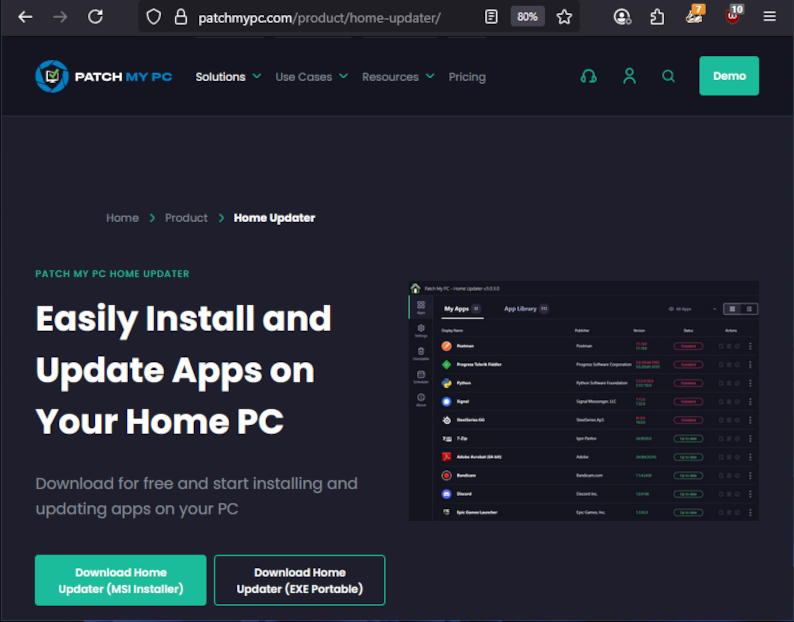Click the Adobe Acrobat app icon in list
Viewport: 794px width, 622px height.
coord(446,457)
